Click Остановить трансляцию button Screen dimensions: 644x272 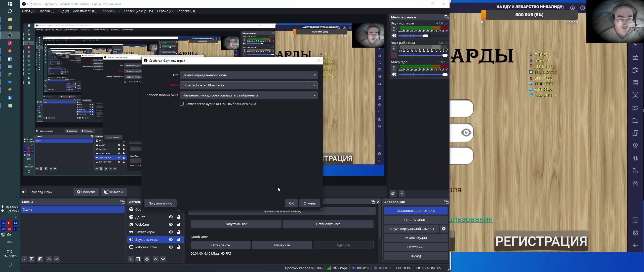[416, 211]
